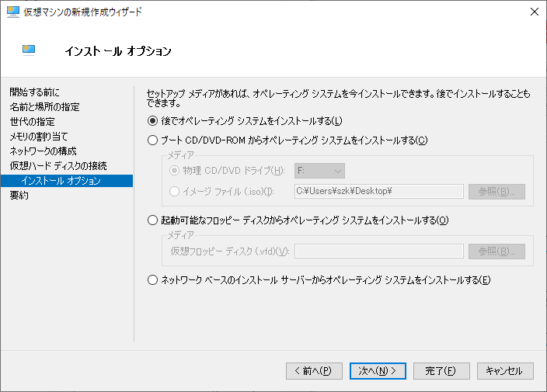Image resolution: width=547 pixels, height=392 pixels.
Task: Open ネットワークの構成 wizard page
Action: 43,151
